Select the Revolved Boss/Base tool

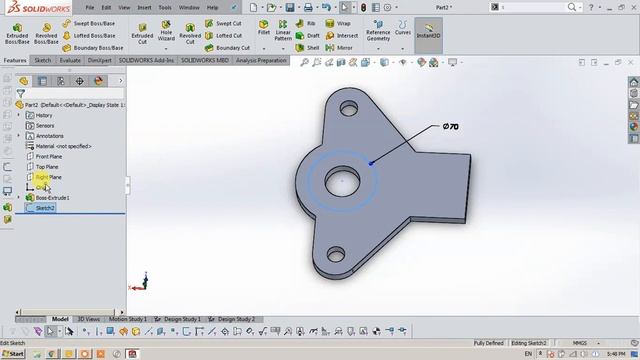pyautogui.click(x=46, y=33)
